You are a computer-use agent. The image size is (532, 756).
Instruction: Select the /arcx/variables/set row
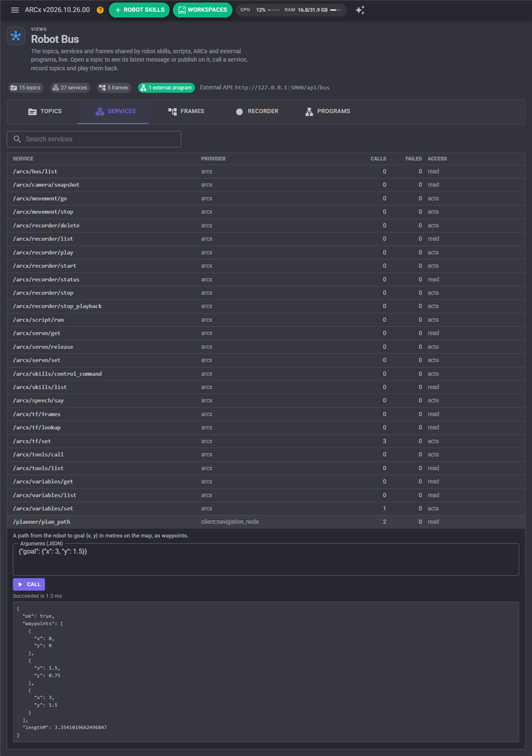[x=266, y=509]
